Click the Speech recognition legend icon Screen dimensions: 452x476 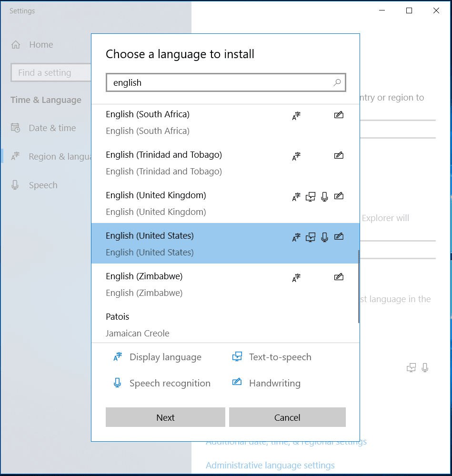point(118,383)
